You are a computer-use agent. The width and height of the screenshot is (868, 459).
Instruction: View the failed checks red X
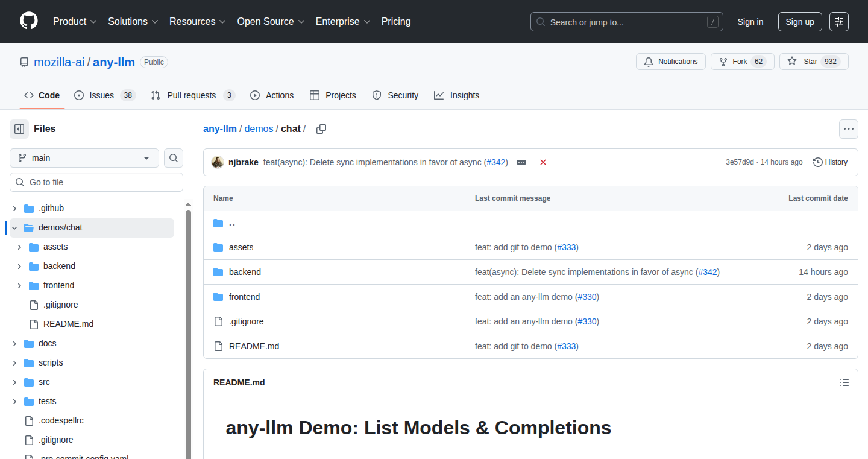(543, 162)
